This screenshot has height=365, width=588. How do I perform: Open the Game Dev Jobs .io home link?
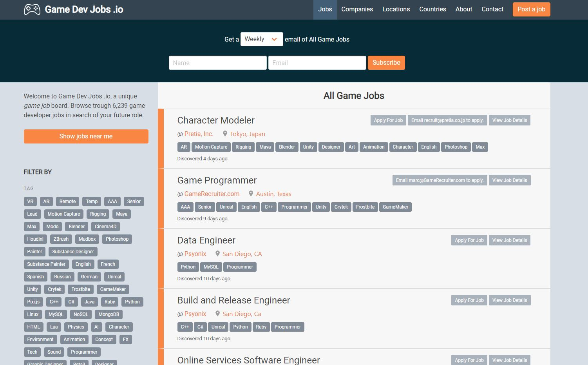click(84, 9)
